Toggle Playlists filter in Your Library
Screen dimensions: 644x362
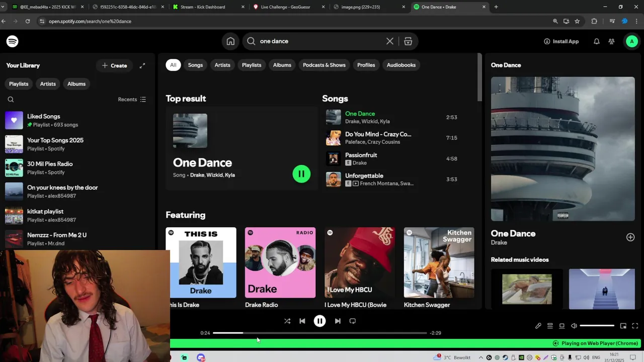[x=19, y=84]
